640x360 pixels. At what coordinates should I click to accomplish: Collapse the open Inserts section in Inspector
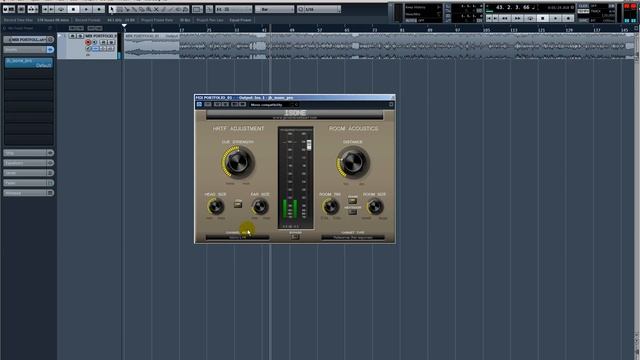24,50
